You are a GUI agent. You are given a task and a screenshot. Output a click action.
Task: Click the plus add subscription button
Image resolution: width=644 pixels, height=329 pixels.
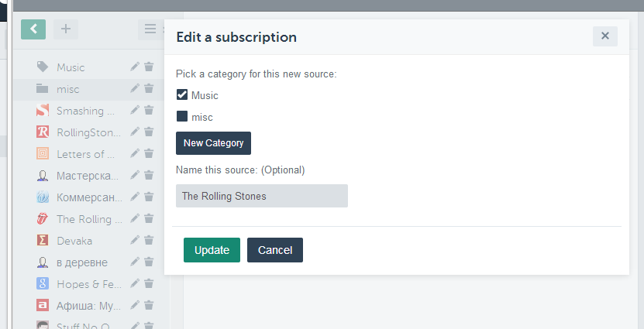66,29
